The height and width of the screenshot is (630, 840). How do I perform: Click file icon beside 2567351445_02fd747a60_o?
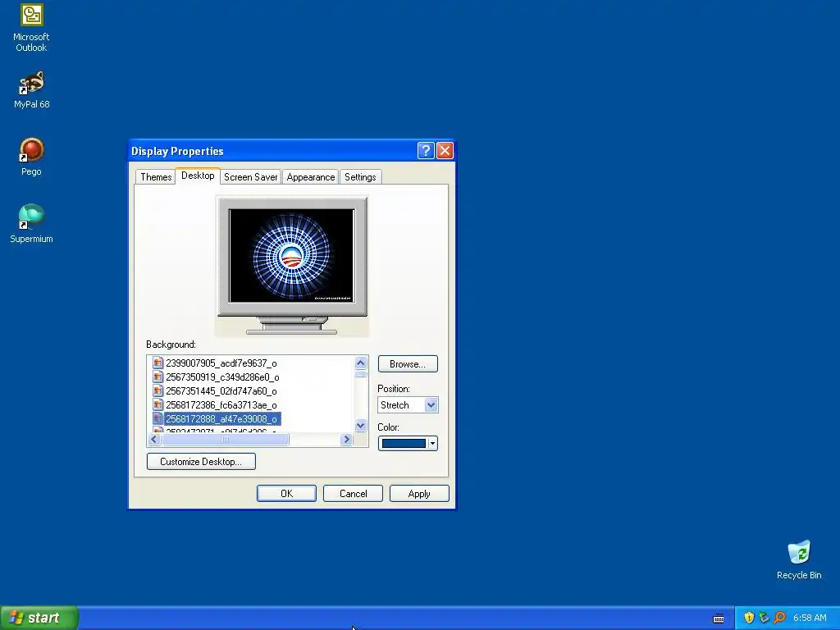point(157,391)
